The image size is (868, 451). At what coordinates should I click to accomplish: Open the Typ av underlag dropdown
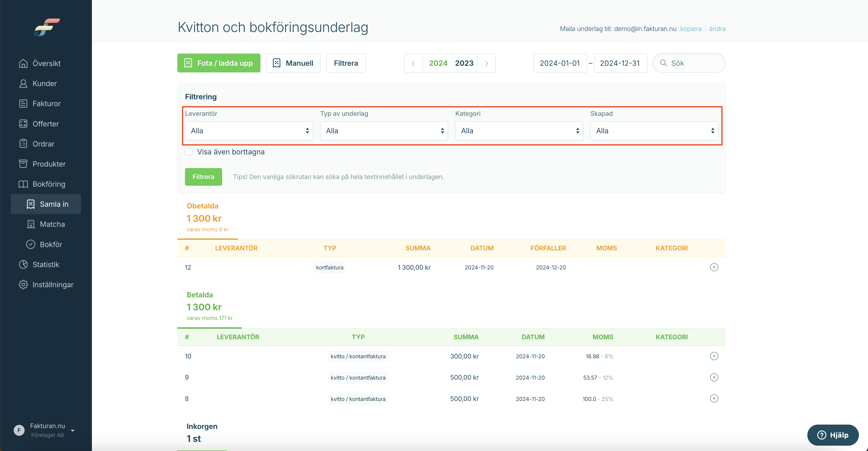pos(384,131)
